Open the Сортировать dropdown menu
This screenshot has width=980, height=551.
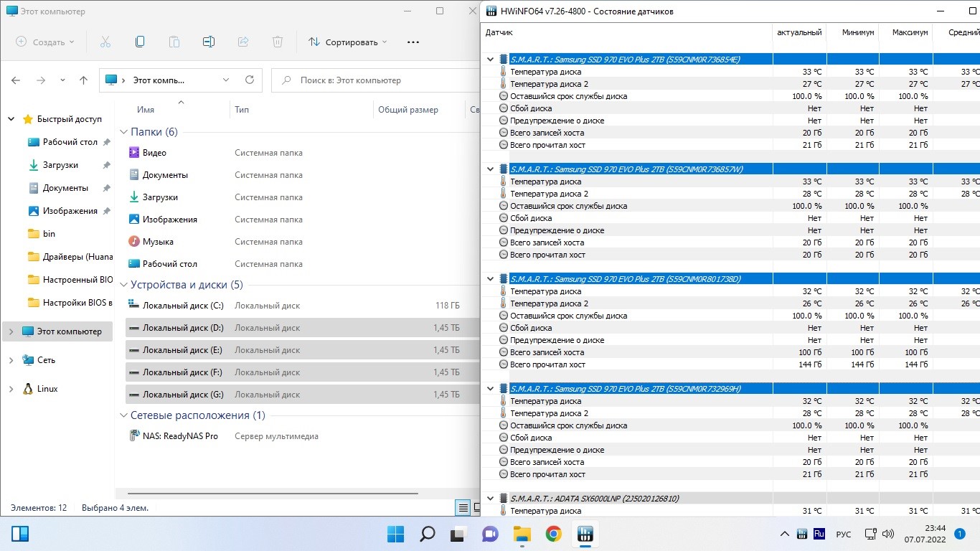click(x=348, y=42)
